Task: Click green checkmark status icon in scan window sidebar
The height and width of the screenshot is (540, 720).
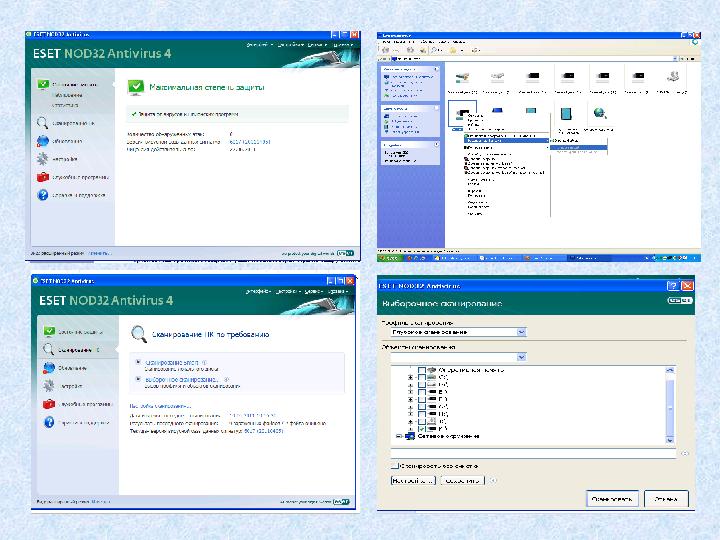Action: [49, 331]
